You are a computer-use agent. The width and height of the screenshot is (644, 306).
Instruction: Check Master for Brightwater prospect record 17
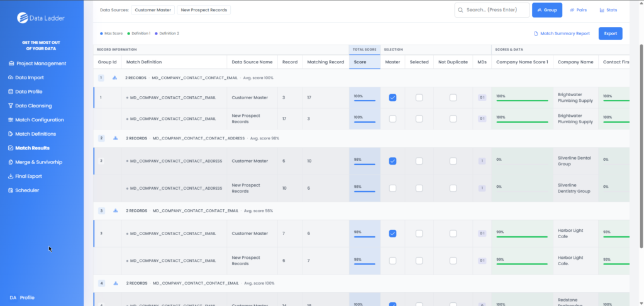[392, 119]
